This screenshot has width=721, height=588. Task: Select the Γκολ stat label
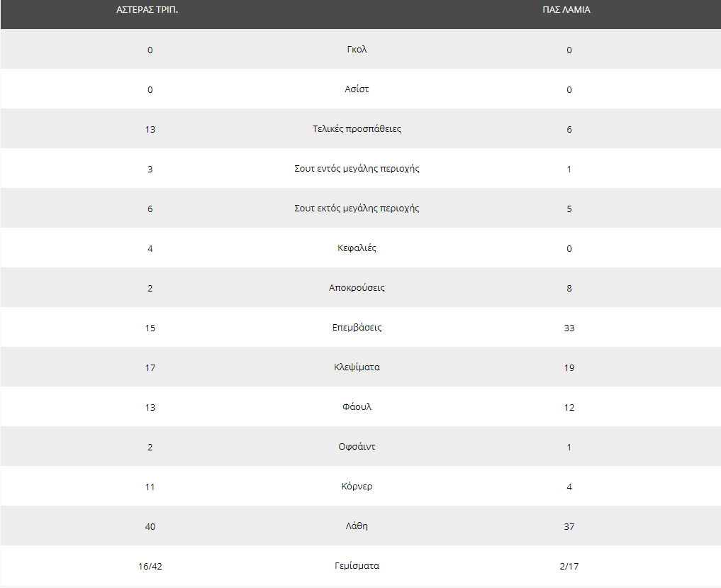[x=357, y=49]
